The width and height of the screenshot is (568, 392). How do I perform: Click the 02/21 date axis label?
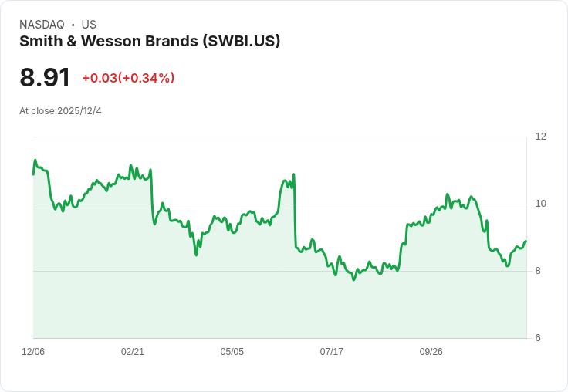click(133, 352)
